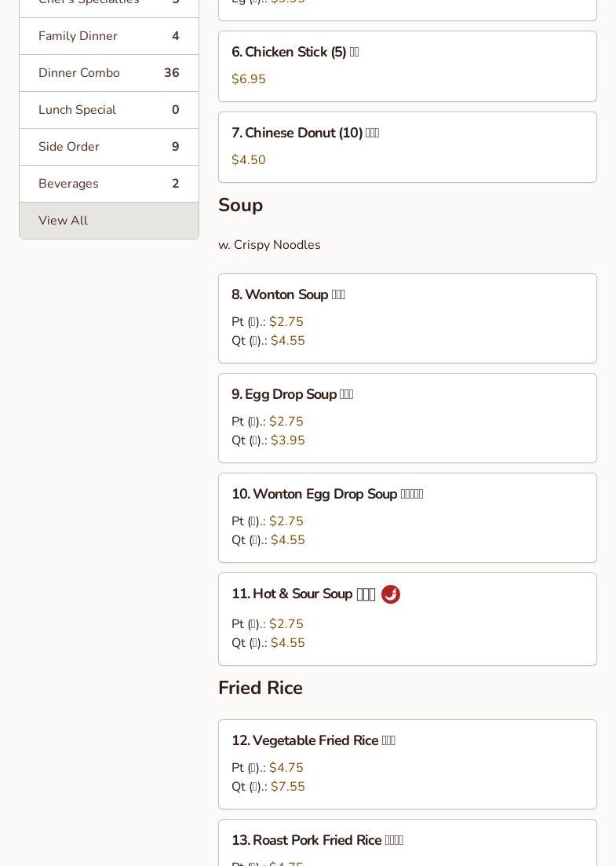Viewport: 616px width, 866px height.
Task: Open the Wonton Soup item
Action: point(288,294)
